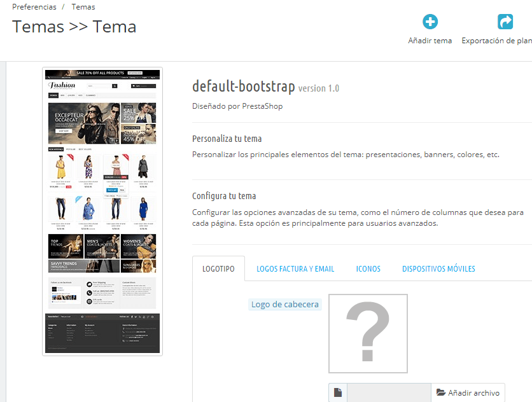532x402 pixels.
Task: Click the Logo de cabecera label
Action: [285, 304]
